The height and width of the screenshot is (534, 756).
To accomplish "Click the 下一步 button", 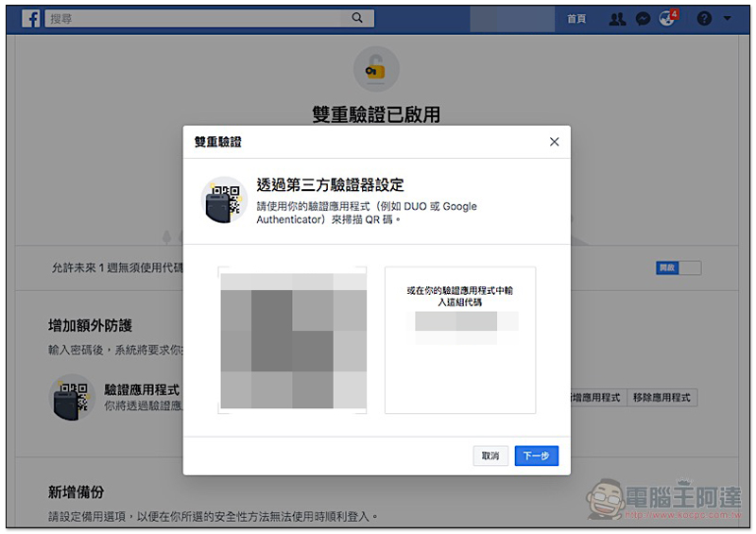I will click(536, 456).
